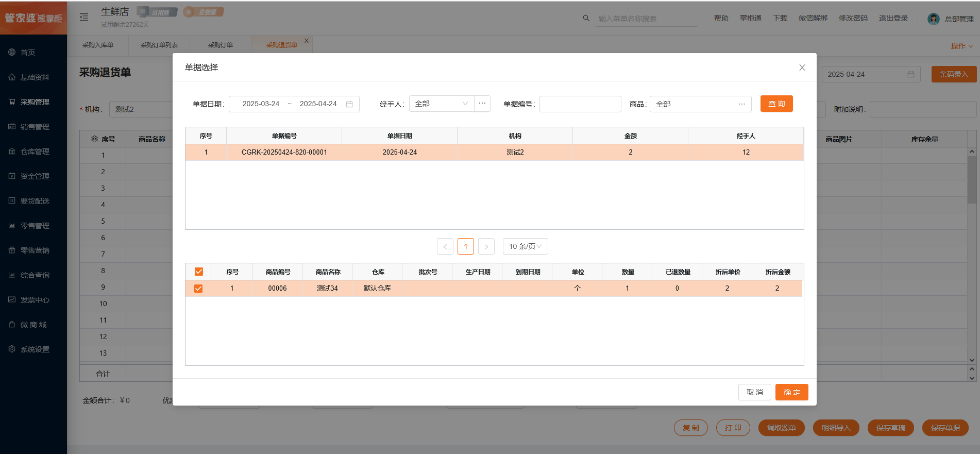Open calendar icon in 单据日期 range field
Screen dimensions: 980x454
[x=349, y=104]
